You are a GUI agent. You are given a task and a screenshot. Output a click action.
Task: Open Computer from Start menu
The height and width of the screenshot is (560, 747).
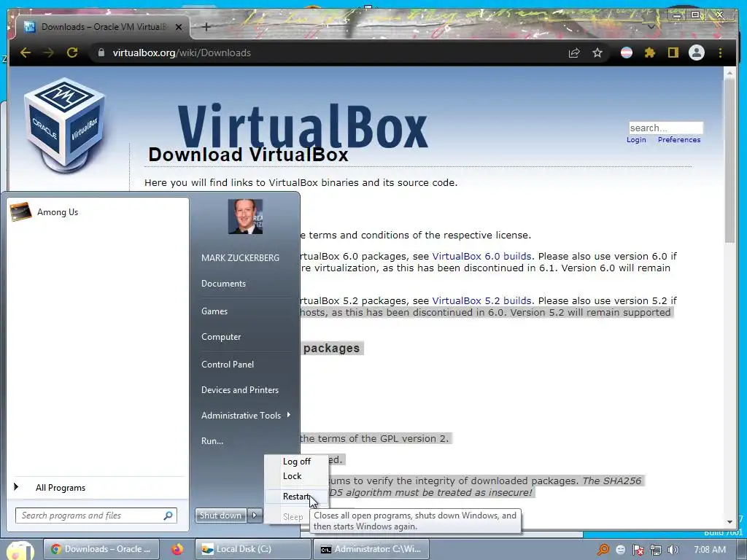pos(221,337)
